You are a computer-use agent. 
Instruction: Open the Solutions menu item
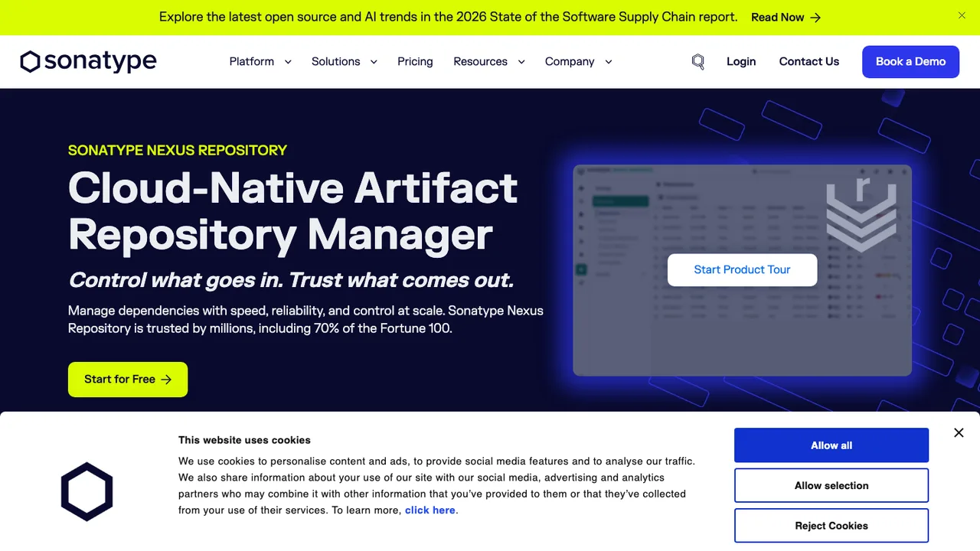pyautogui.click(x=335, y=61)
